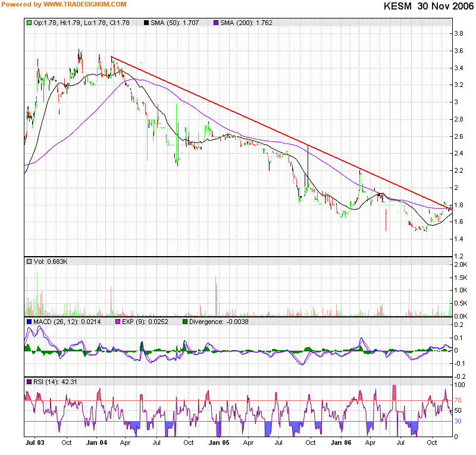Click the Vol: 0.683K label
Viewport: 476px width, 455px height.
[x=51, y=261]
